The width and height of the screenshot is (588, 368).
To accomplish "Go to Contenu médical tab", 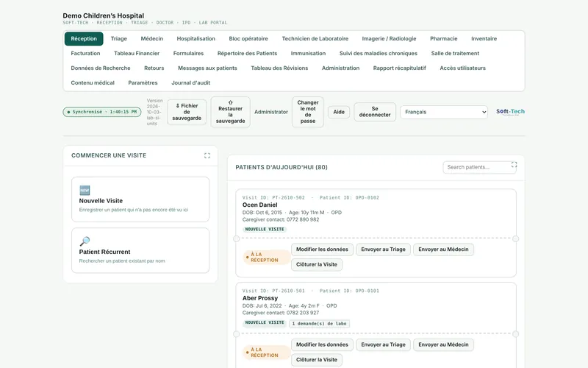I will (x=93, y=82).
